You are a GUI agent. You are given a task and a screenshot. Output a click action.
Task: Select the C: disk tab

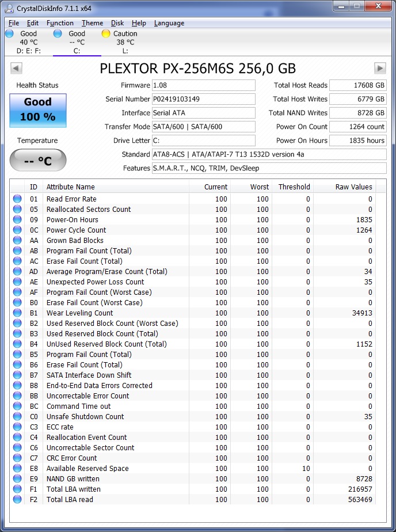pos(77,42)
